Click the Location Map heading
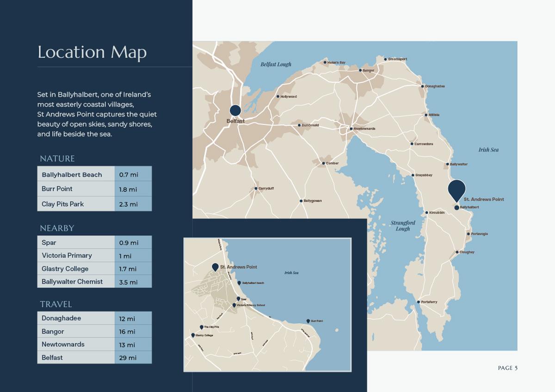This screenshot has width=555, height=392. click(92, 52)
